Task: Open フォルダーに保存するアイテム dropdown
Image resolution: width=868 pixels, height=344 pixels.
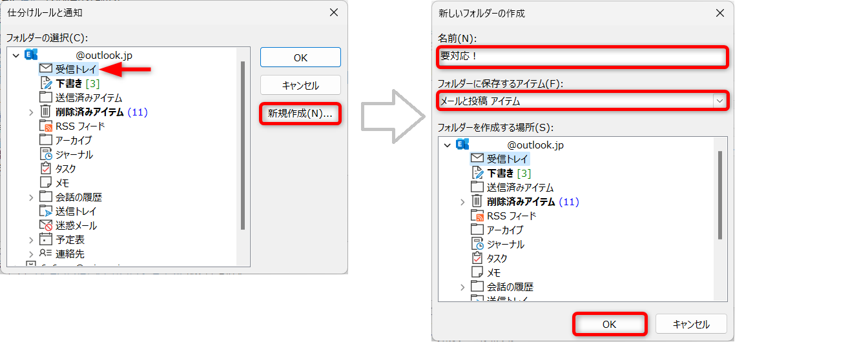Action: click(x=719, y=101)
